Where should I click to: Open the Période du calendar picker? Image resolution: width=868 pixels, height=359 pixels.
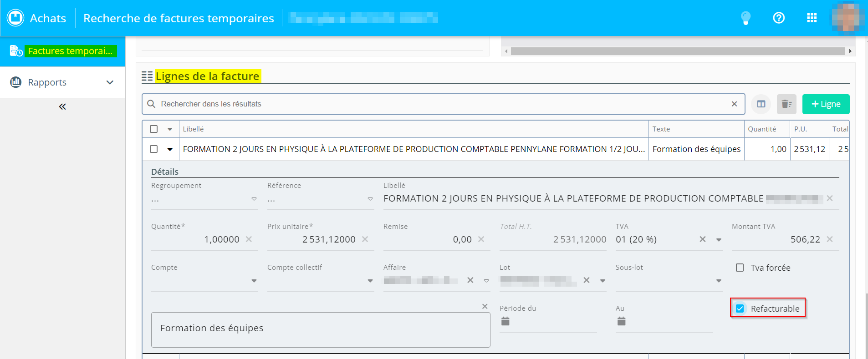tap(505, 321)
